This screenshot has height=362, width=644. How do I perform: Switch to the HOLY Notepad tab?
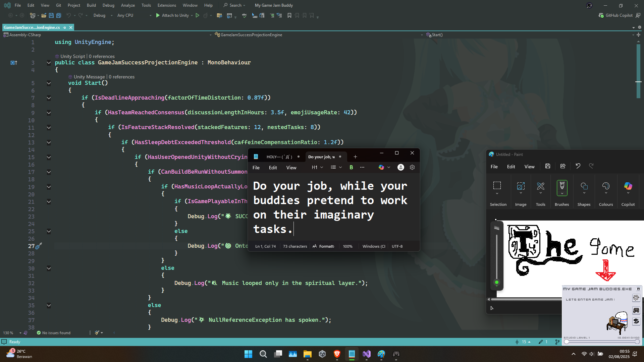click(x=279, y=157)
